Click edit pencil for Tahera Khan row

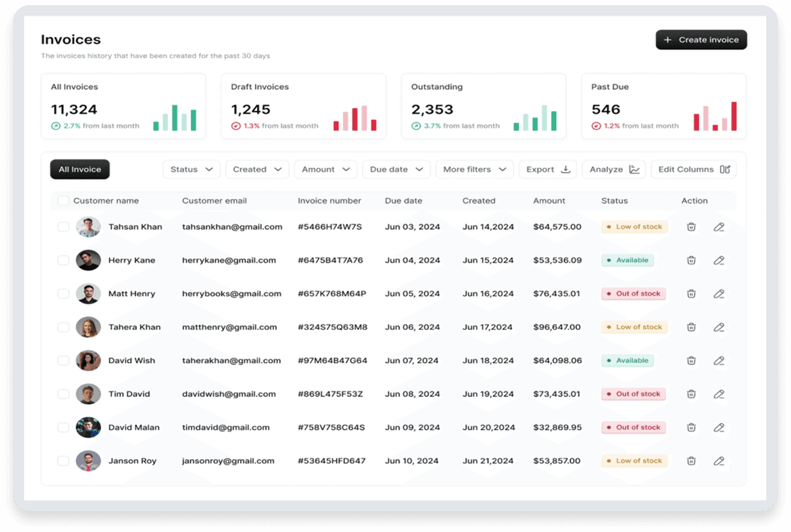[719, 327]
